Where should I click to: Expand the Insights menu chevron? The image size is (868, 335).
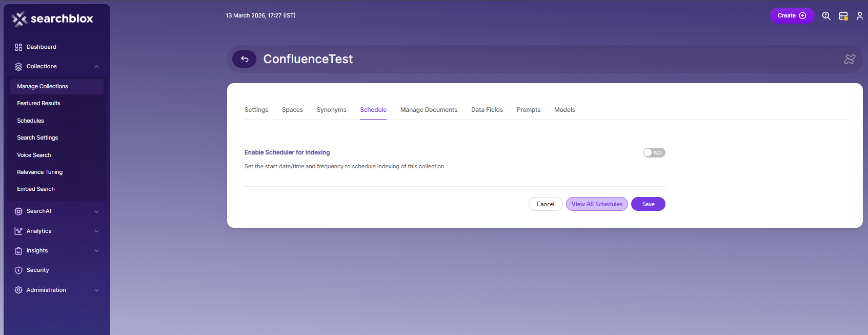(x=96, y=251)
